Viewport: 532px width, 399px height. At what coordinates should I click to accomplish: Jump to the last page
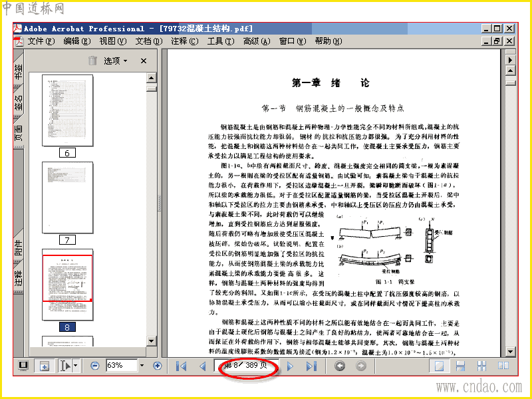pos(311,366)
